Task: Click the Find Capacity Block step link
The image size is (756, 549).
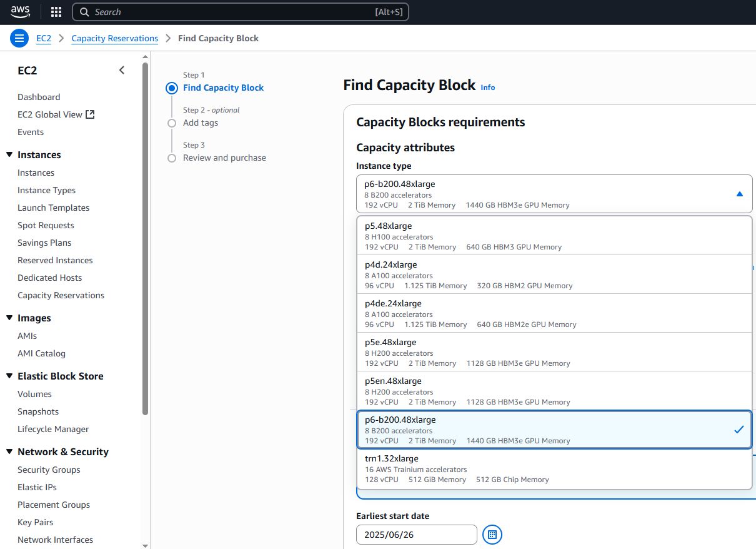Action: 223,88
